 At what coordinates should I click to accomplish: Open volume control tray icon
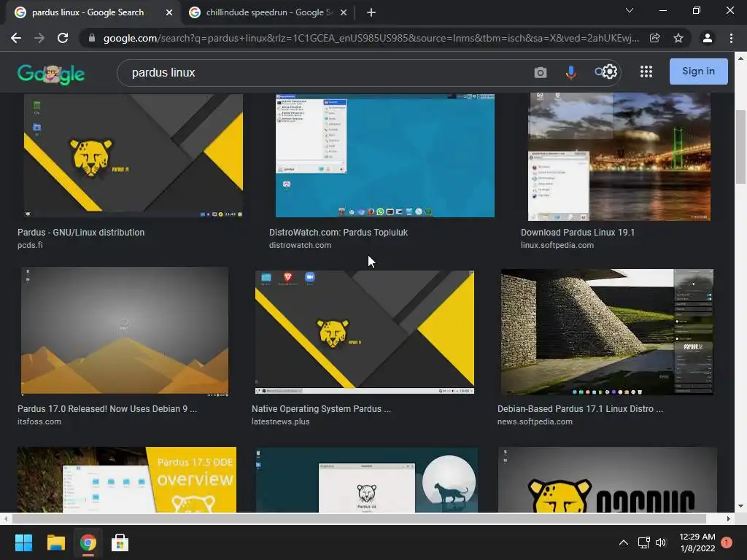click(661, 542)
